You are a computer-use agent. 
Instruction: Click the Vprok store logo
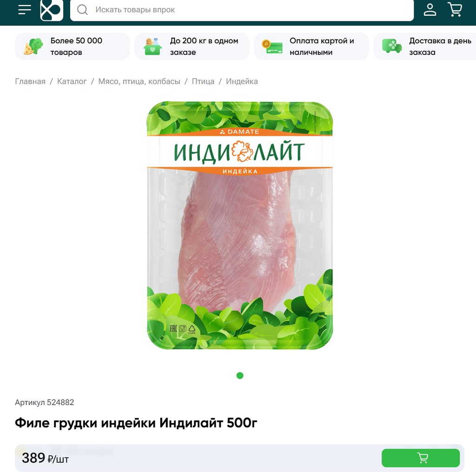(x=52, y=10)
